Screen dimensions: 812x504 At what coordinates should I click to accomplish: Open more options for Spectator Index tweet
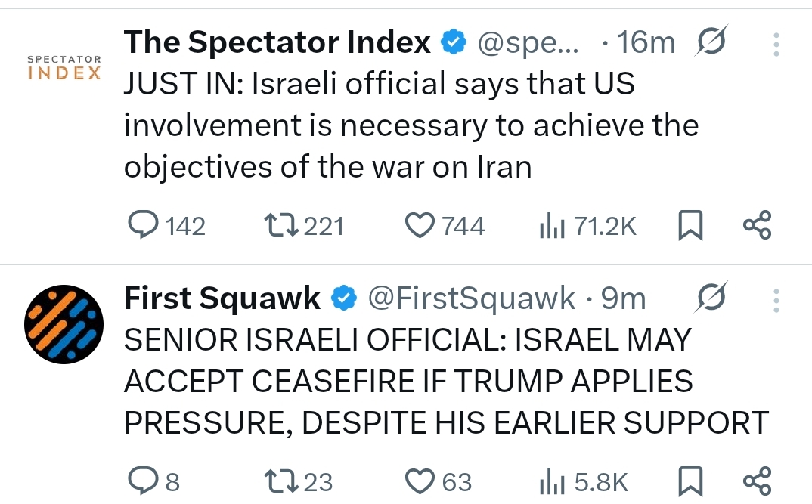click(x=775, y=44)
